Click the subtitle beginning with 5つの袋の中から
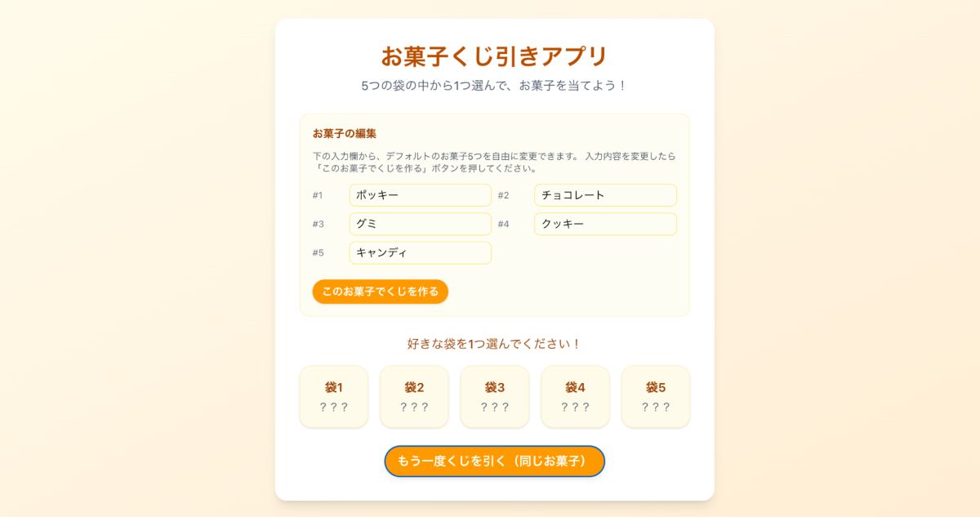Screen dimensions: 980x517 (x=495, y=86)
